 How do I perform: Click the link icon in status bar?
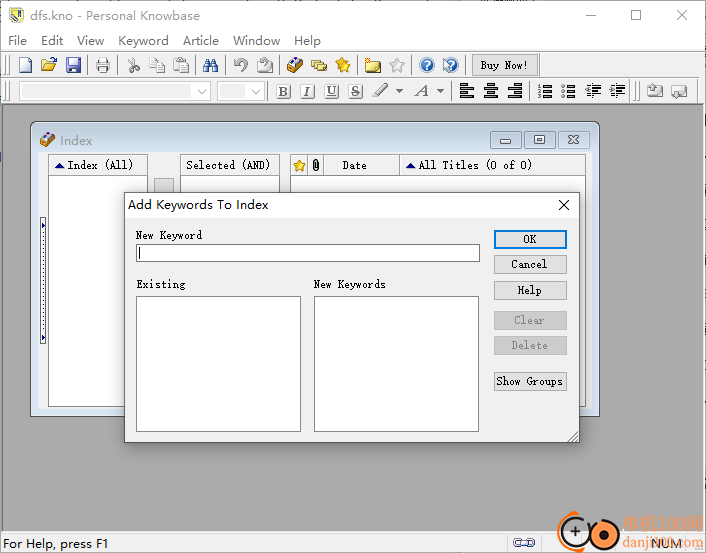pyautogui.click(x=524, y=543)
